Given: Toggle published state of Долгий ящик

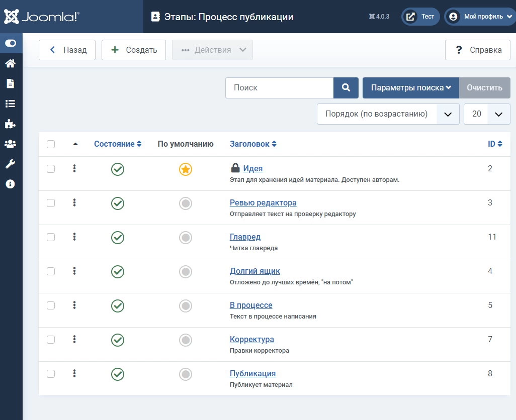Looking at the screenshot, I should click(118, 272).
